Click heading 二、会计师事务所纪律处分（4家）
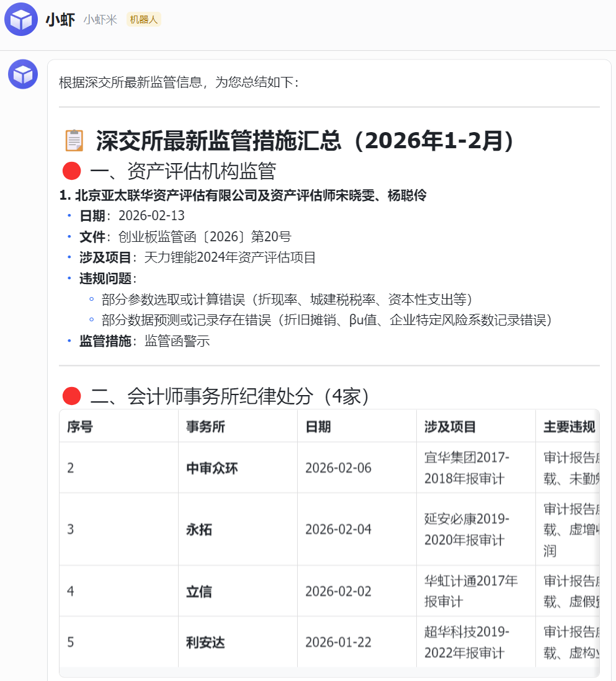Viewport: 616px width, 681px height. (230, 396)
